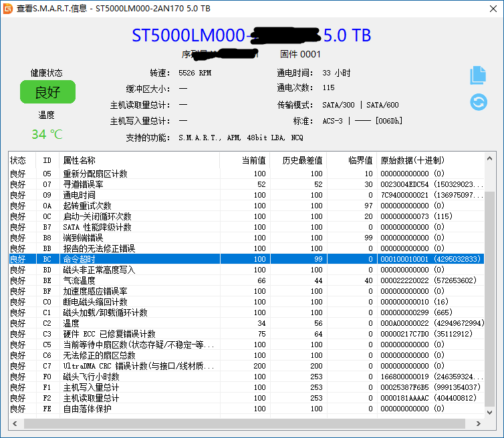
Task: Select the 端到端错误 row
Action: (247, 238)
